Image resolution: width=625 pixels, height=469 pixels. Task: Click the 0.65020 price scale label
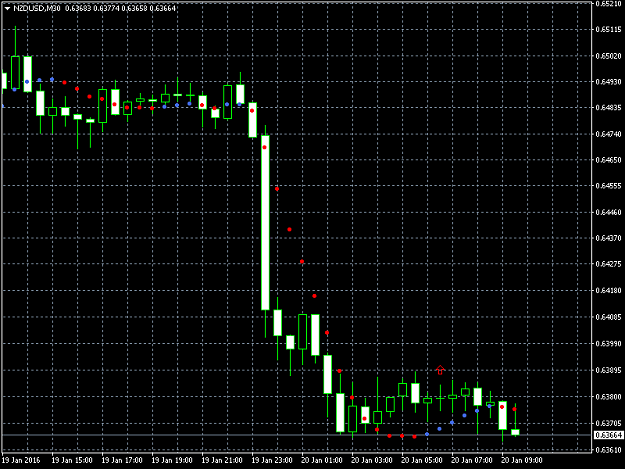pos(608,56)
